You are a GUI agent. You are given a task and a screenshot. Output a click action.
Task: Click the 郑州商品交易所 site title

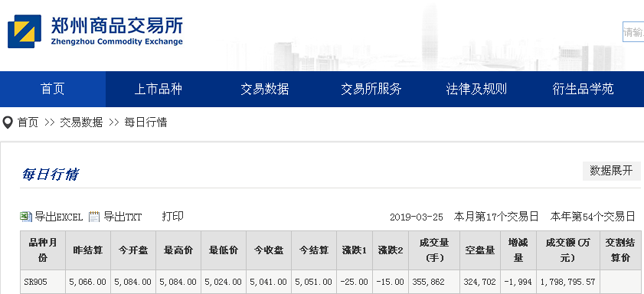coord(117,25)
